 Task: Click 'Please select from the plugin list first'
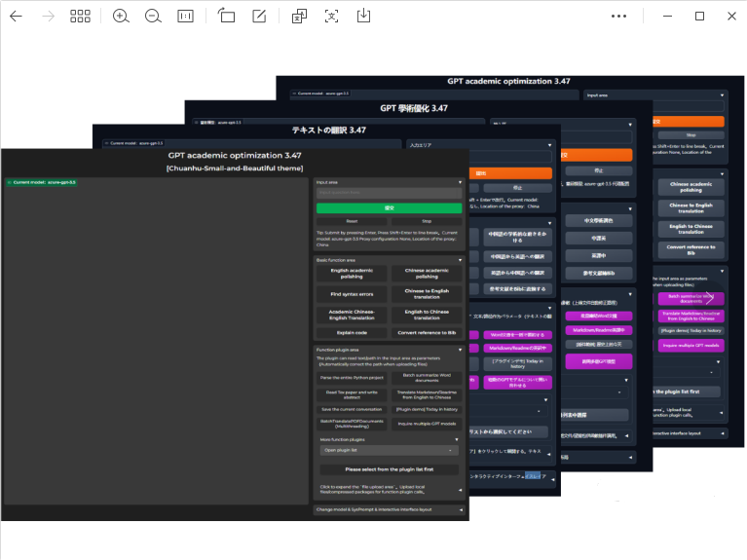click(x=390, y=469)
